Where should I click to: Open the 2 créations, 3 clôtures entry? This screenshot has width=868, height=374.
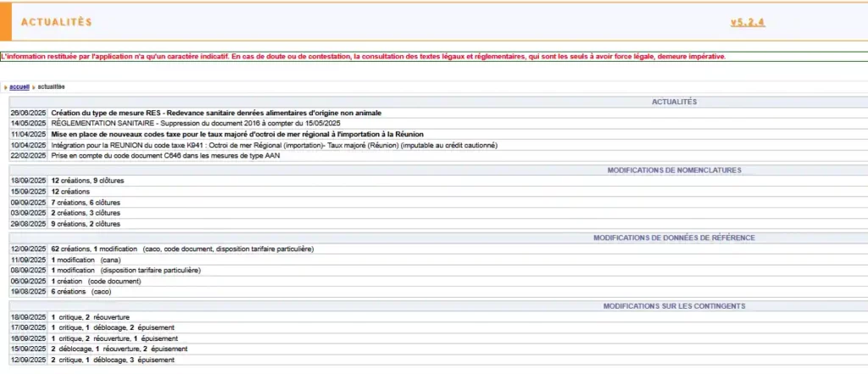click(86, 213)
